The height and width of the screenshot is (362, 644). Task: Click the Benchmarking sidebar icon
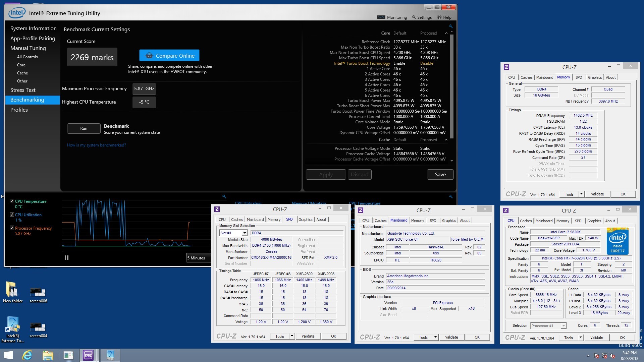(27, 100)
